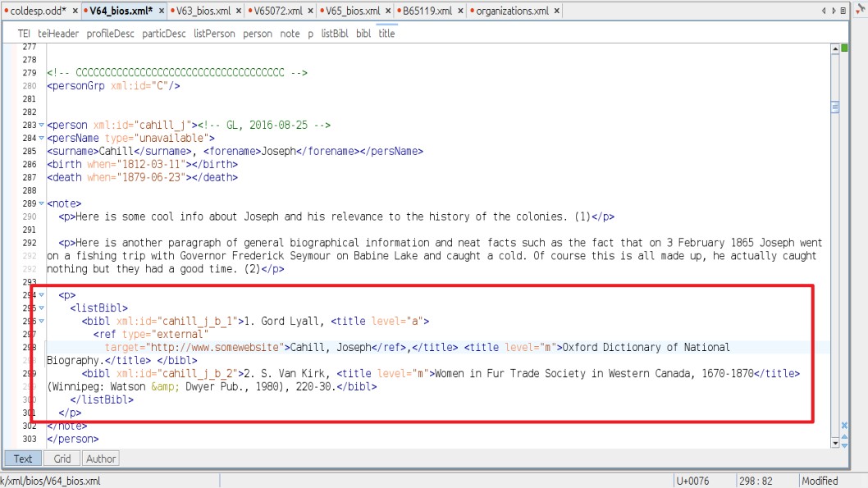The height and width of the screenshot is (488, 868).
Task: Open the B65119.xml tab
Action: (x=427, y=11)
